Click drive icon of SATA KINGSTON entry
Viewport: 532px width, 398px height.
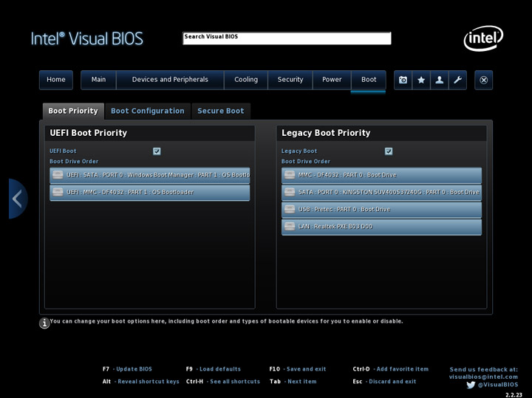point(290,192)
